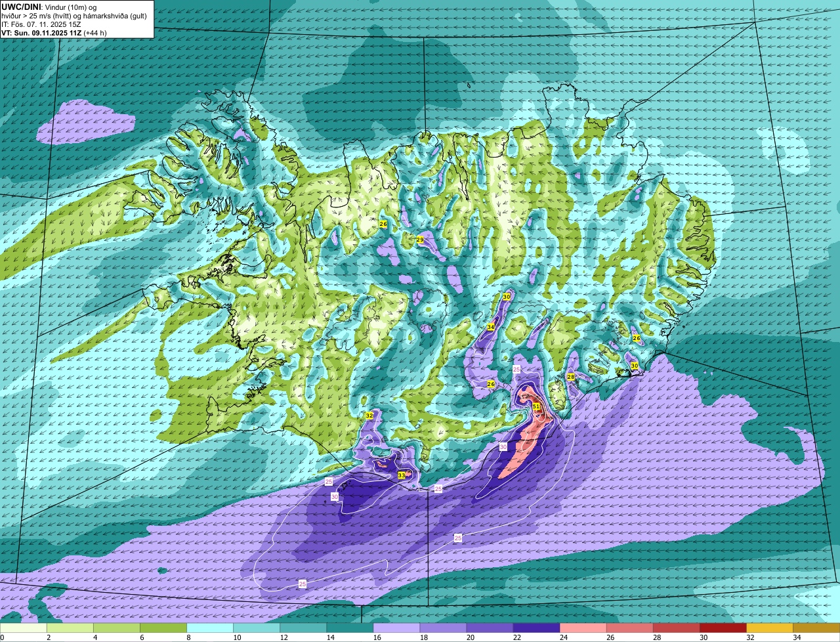Screen dimensions: 840x642
Task: Click the 20–22 m/s violet legend swatch
Action: click(x=490, y=628)
